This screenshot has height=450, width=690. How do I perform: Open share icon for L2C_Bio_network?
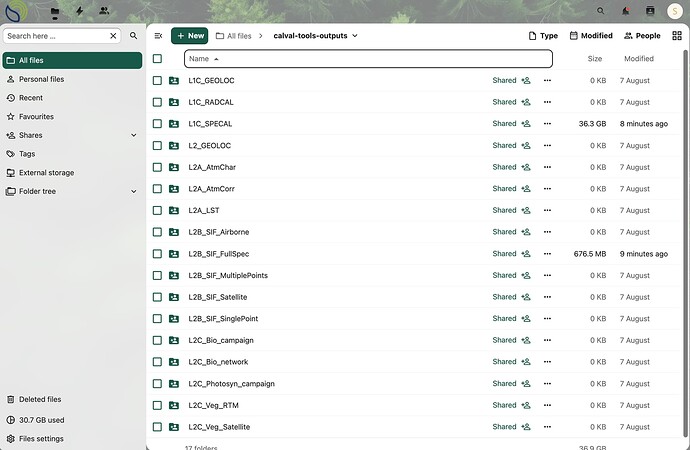526,362
